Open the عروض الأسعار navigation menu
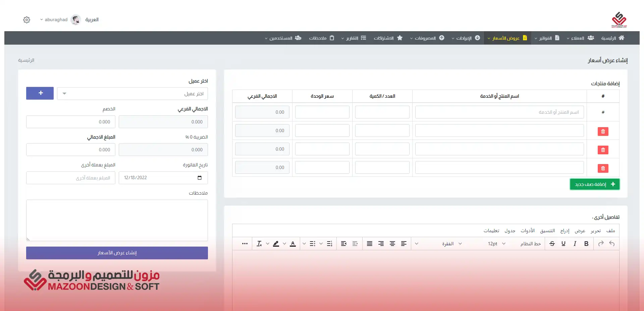This screenshot has height=311, width=644. tap(507, 38)
